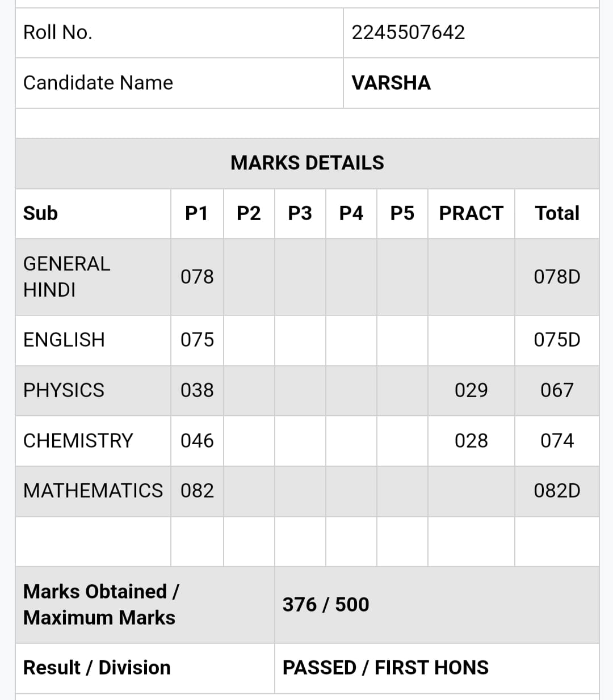Click the MATHEMATICS subject label

click(x=93, y=491)
